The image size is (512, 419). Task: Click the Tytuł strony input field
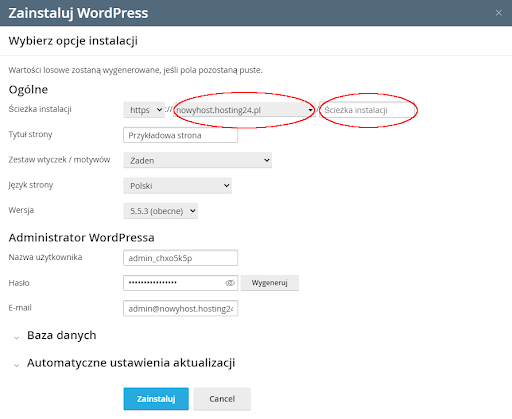tap(180, 135)
